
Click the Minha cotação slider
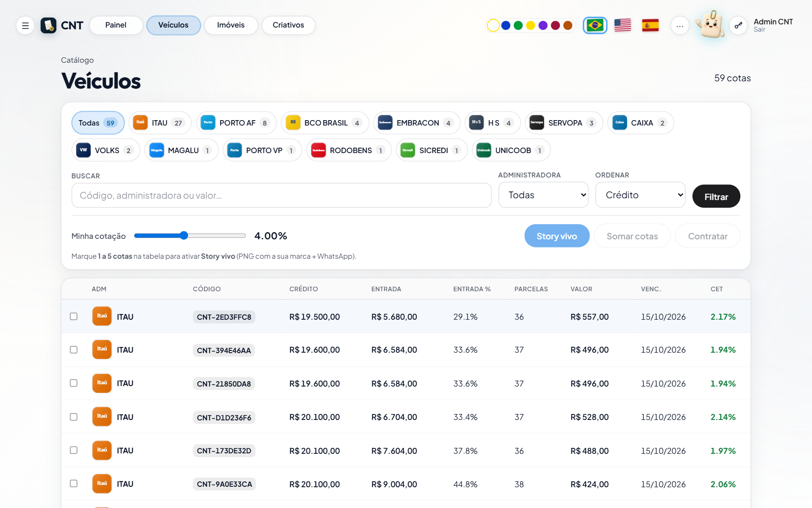click(190, 236)
